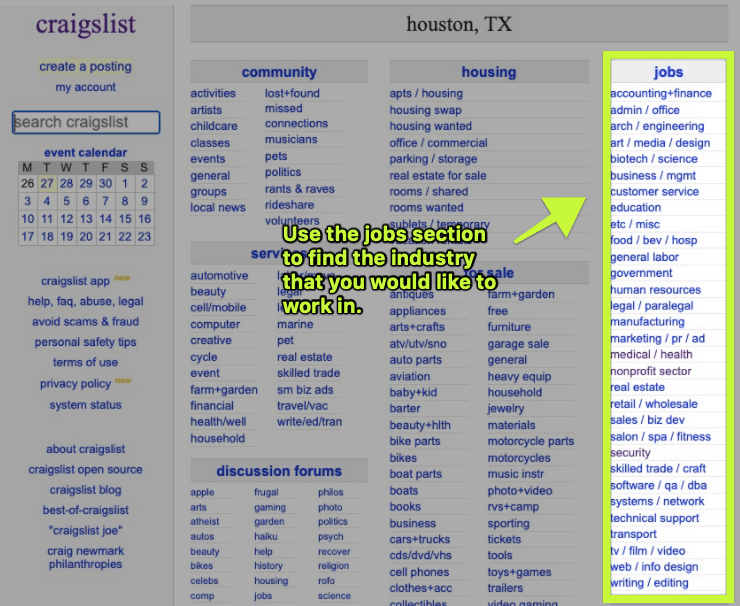Open housing swap link
This screenshot has width=740, height=606.
point(425,110)
